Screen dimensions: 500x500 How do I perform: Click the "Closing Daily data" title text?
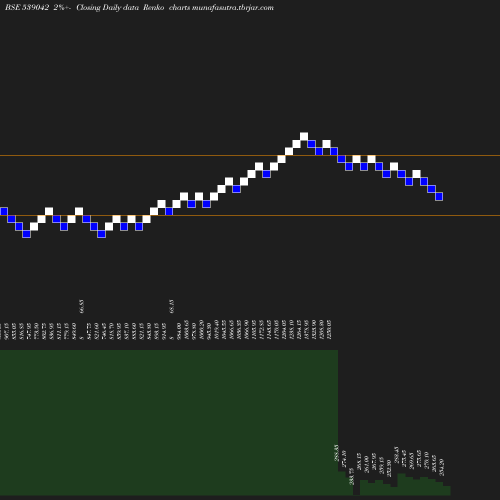coord(107,8)
